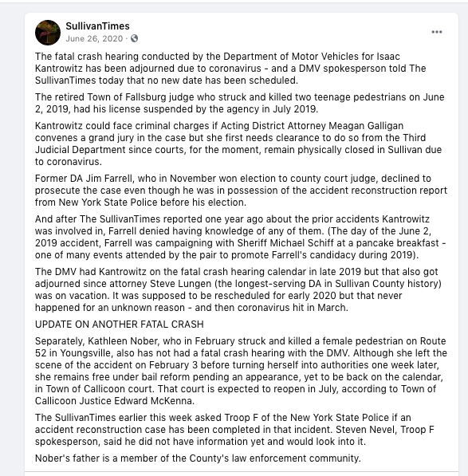
Task: Open the post options three-dot menu
Action: point(437,32)
